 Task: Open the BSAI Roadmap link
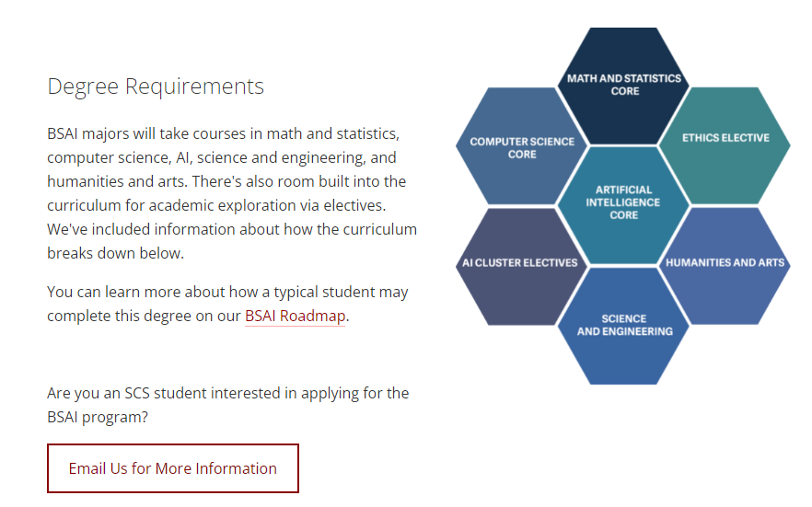click(296, 317)
